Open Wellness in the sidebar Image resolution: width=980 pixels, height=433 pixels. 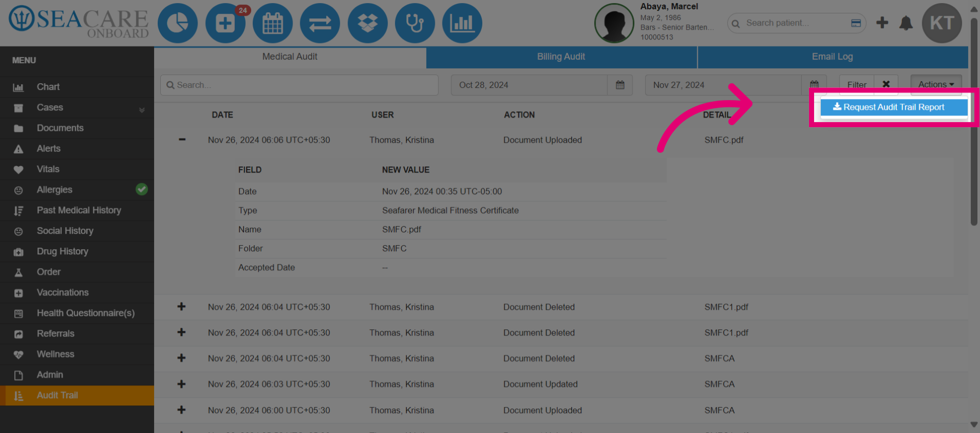pos(77,354)
